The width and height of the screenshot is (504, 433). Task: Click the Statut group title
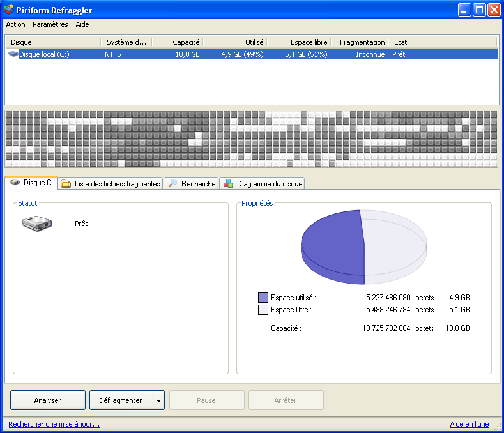click(27, 203)
